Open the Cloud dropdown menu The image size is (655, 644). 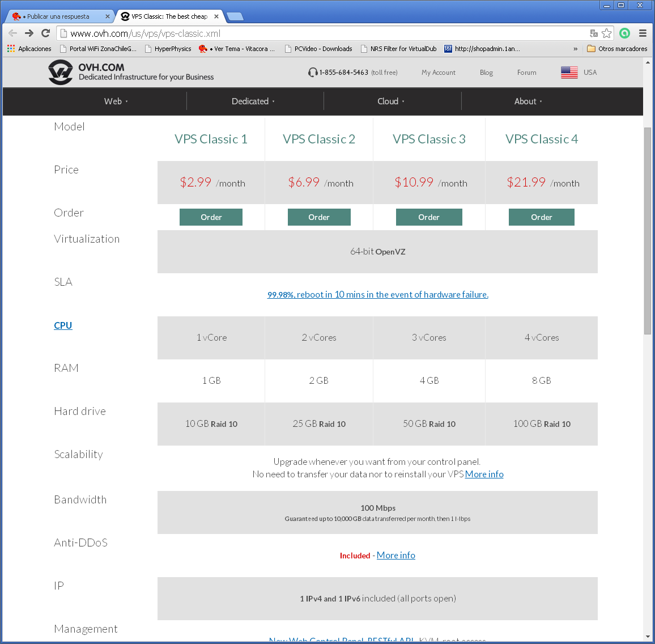(390, 101)
